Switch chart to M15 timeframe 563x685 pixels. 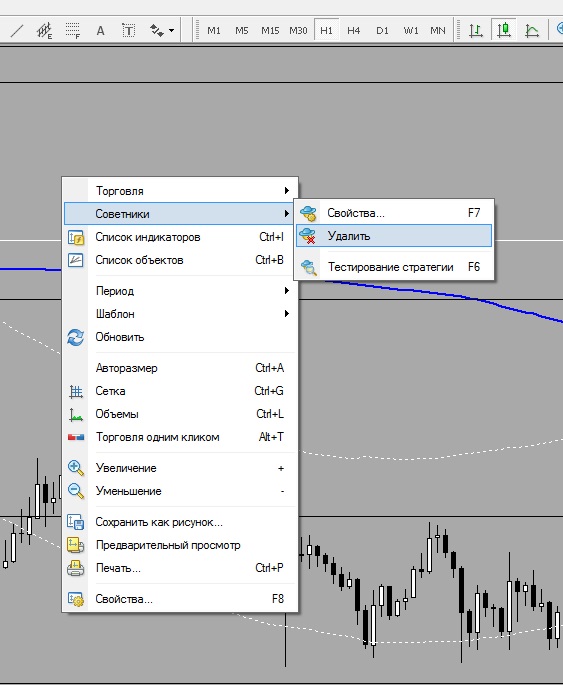tap(270, 31)
